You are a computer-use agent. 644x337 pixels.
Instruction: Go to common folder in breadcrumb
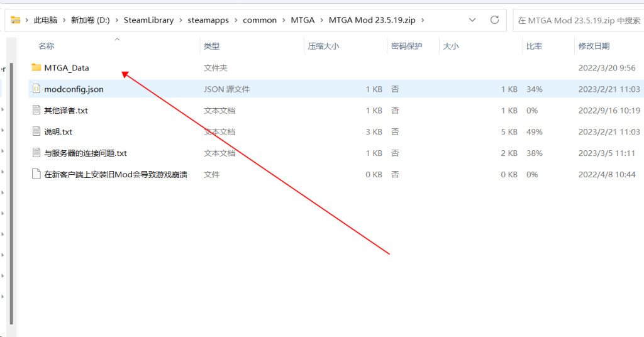(x=260, y=20)
